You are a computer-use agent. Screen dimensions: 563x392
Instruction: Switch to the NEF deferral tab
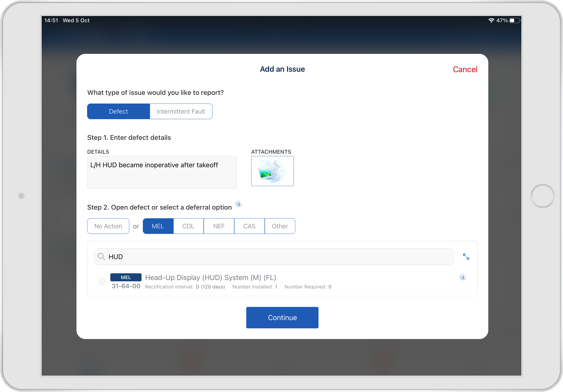click(219, 226)
